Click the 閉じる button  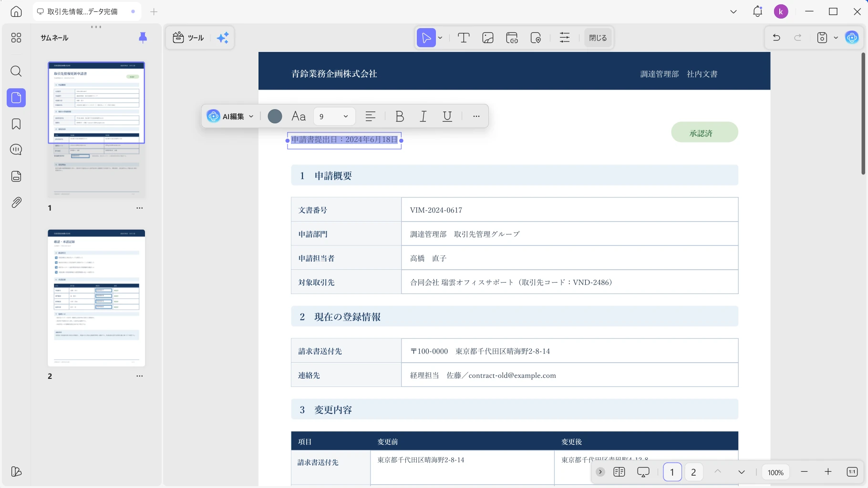click(x=598, y=38)
